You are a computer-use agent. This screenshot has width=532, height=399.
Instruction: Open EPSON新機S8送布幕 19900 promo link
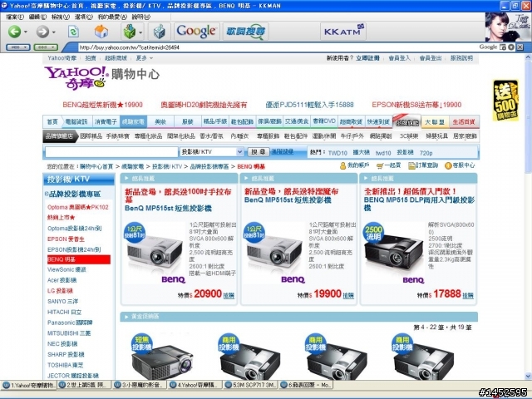point(416,105)
